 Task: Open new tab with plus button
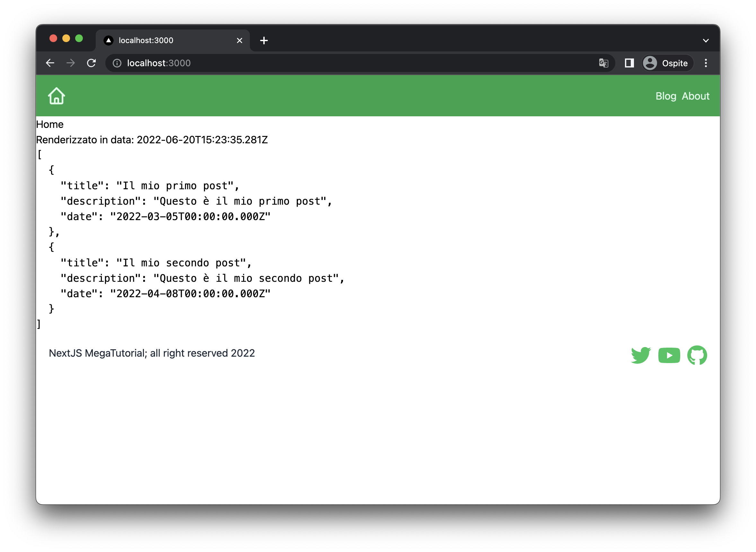click(264, 40)
